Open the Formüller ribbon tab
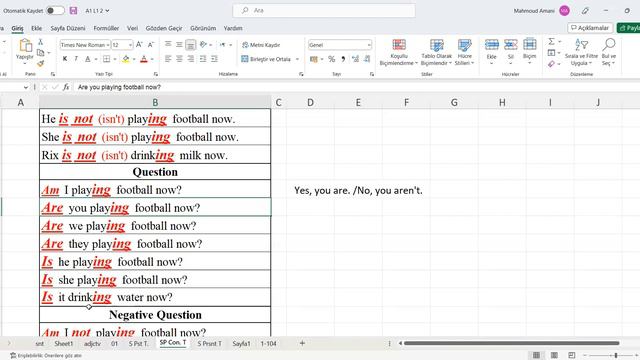 [106, 28]
